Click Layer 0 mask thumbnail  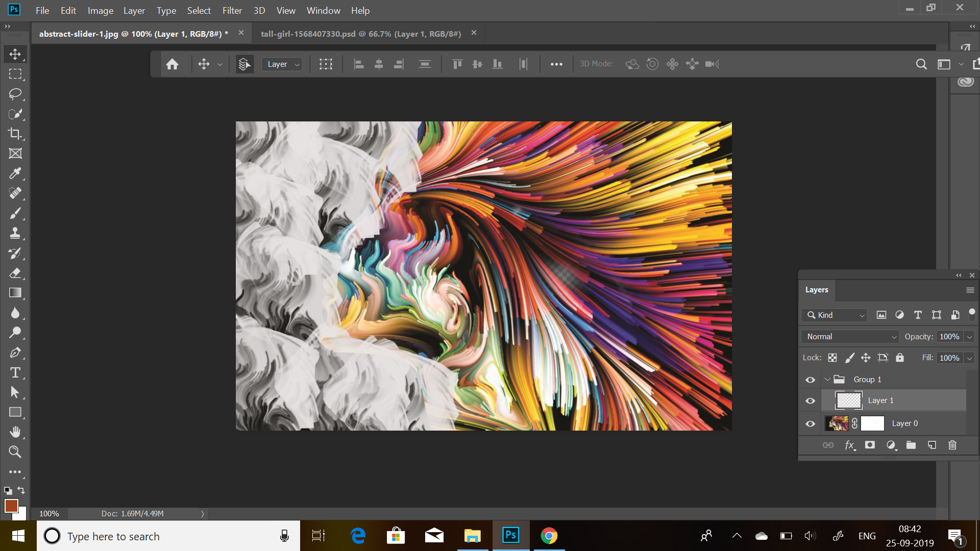click(872, 423)
